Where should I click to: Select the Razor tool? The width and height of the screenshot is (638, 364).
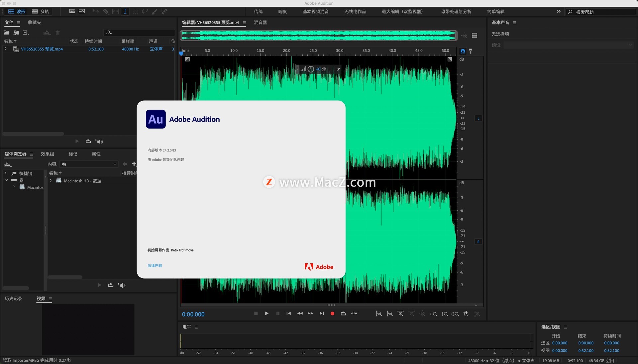point(106,11)
